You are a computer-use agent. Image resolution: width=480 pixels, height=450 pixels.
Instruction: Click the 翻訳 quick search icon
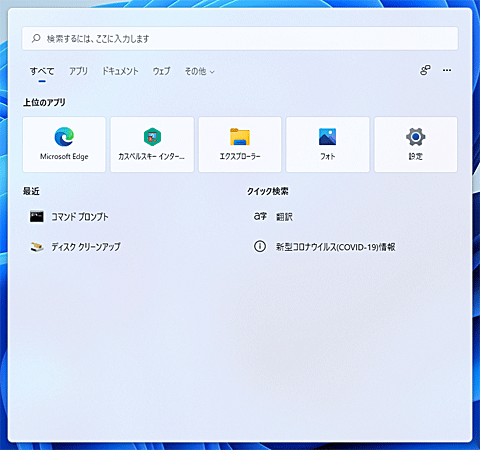tap(260, 216)
